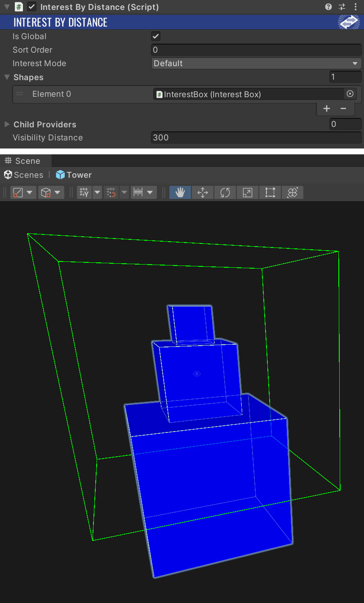The image size is (364, 603).
Task: Click the Visibility Distance field
Action: 256,138
